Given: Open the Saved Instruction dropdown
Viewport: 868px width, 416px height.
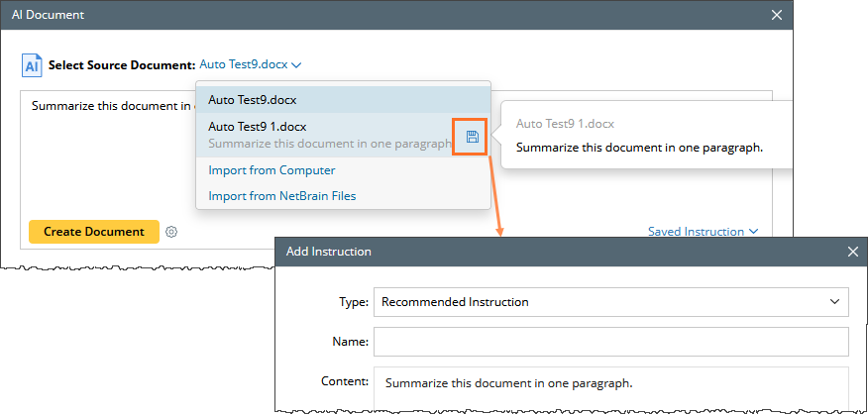Looking at the screenshot, I should point(703,232).
